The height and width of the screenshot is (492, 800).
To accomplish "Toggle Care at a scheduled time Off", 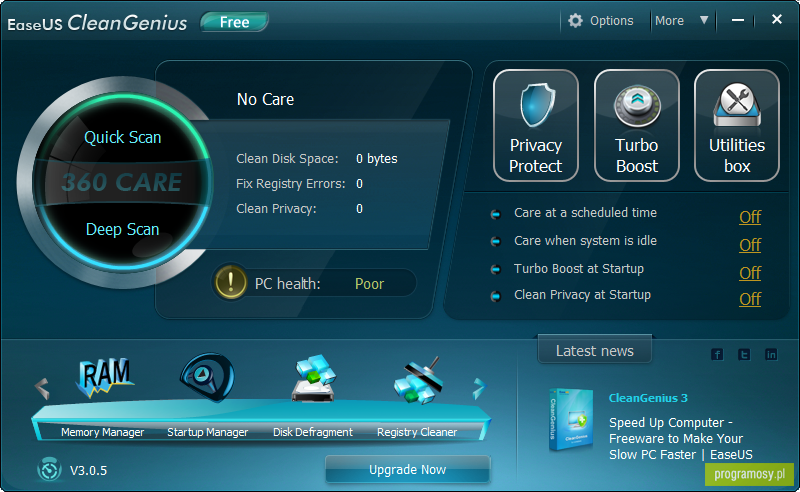I will click(x=750, y=217).
